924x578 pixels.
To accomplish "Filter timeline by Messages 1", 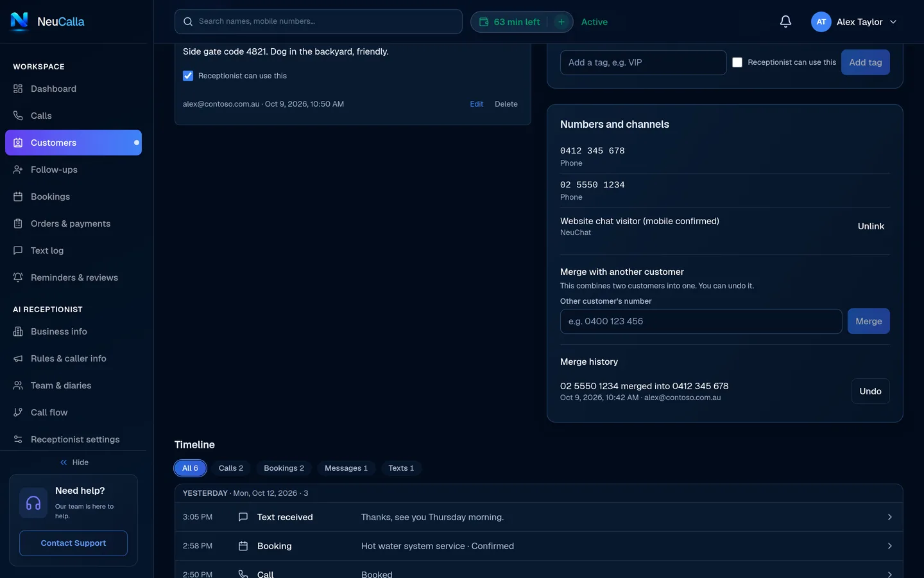I will tap(346, 468).
